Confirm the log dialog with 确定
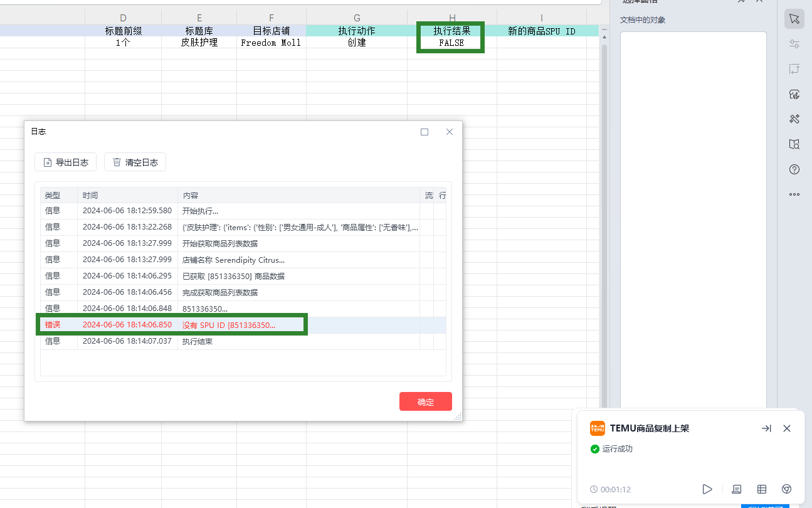Image resolution: width=812 pixels, height=508 pixels. click(426, 401)
